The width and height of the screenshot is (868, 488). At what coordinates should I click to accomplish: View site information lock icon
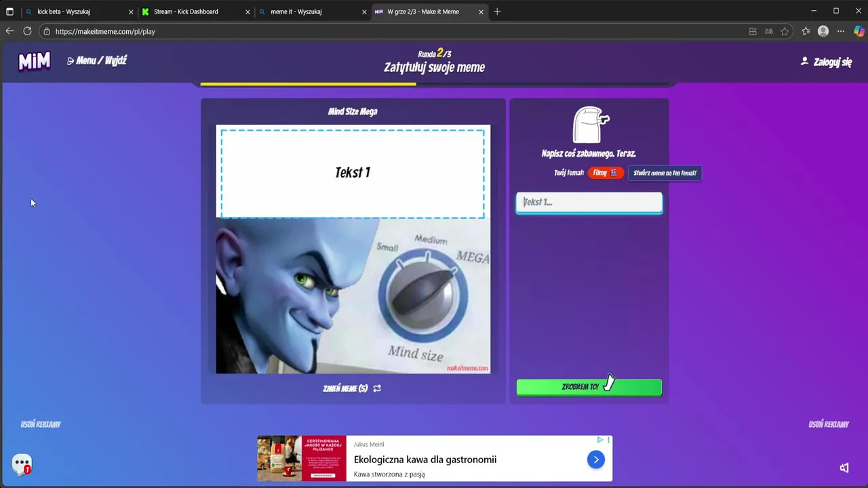tap(47, 31)
